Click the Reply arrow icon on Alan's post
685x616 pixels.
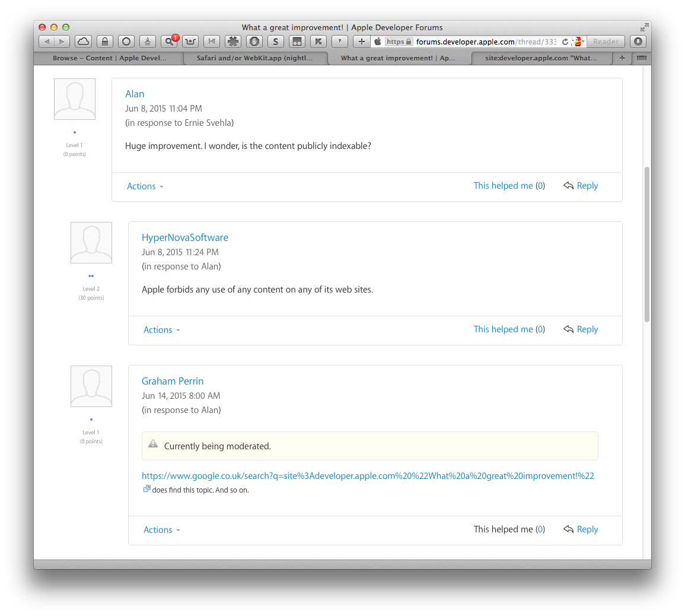click(568, 186)
